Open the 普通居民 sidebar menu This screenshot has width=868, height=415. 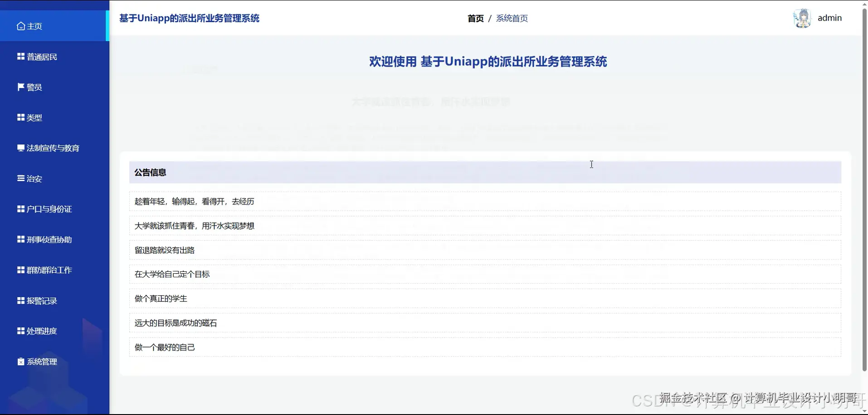[54, 57]
